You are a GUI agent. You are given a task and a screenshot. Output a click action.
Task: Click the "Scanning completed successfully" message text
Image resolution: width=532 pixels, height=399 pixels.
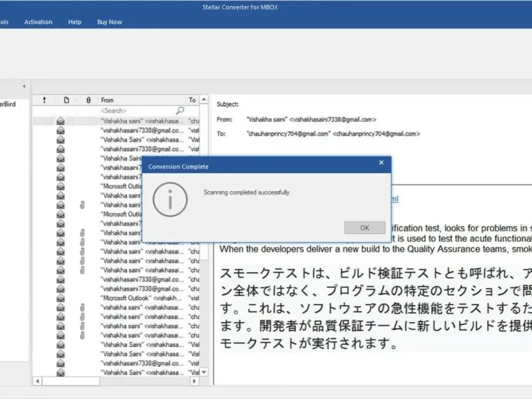tap(247, 192)
